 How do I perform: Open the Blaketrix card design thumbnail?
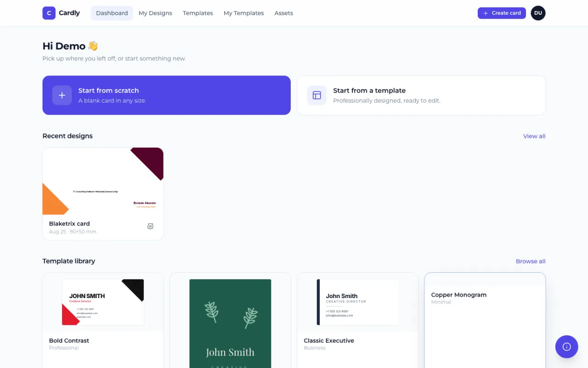click(103, 181)
